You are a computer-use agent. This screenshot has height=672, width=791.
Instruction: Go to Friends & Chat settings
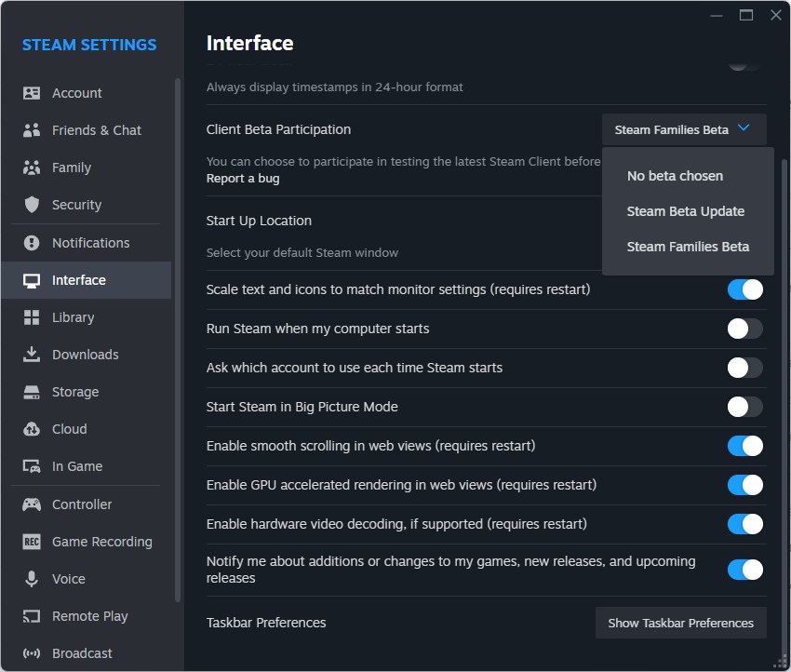pos(97,130)
